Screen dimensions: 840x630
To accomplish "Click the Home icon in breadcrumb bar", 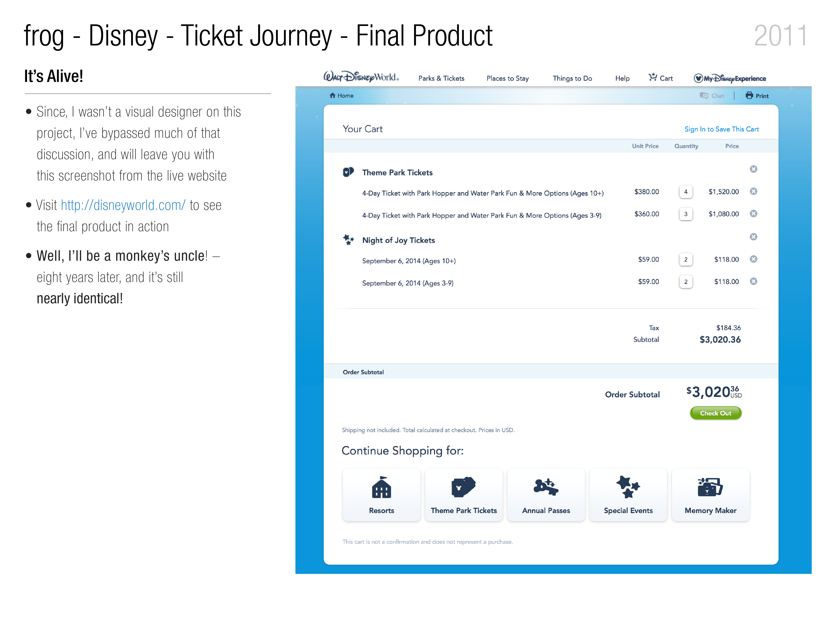I will click(x=332, y=96).
